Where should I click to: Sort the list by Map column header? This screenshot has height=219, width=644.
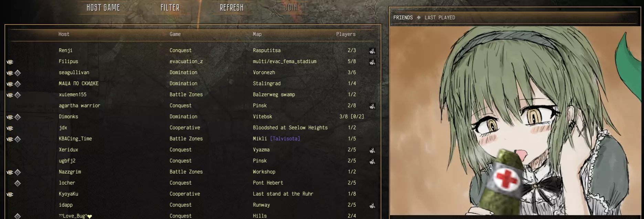257,34
